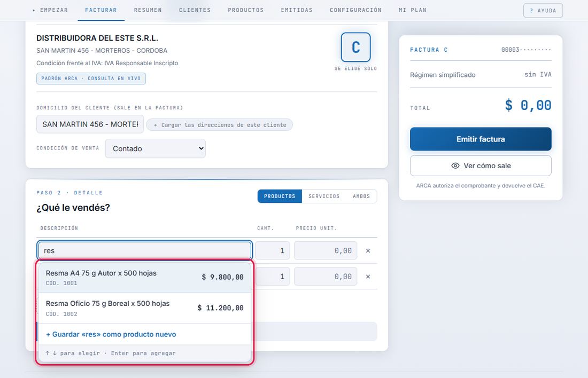Open the Empezar tab

pyautogui.click(x=50, y=10)
